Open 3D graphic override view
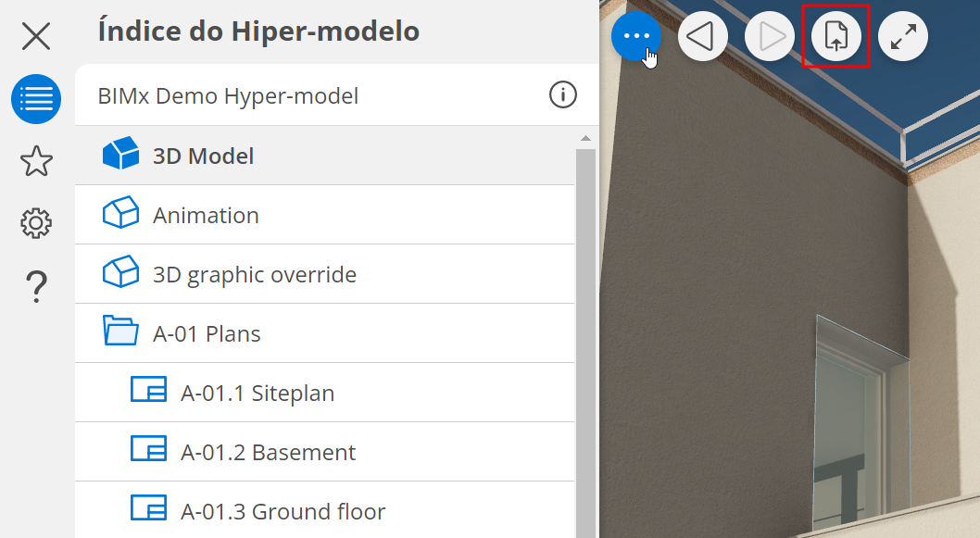 click(254, 274)
